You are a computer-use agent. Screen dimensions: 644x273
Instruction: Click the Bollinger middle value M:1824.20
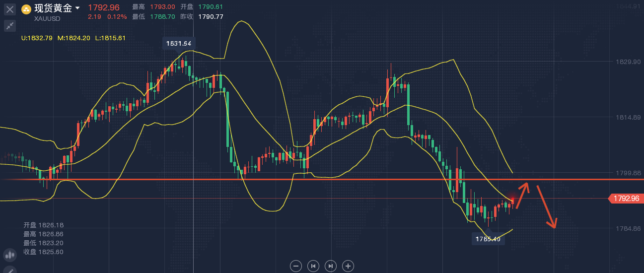pyautogui.click(x=73, y=38)
